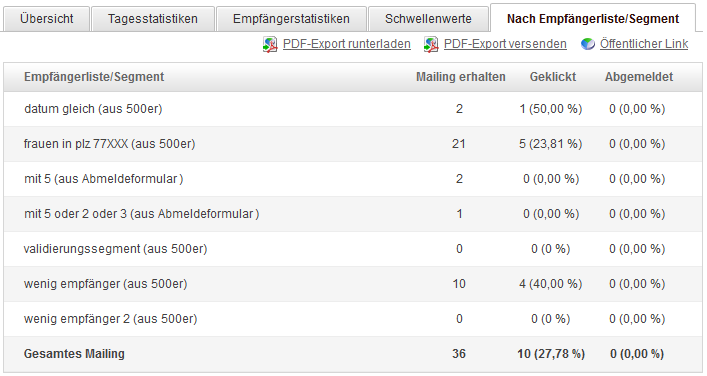Open the Übersicht tab

tap(46, 19)
